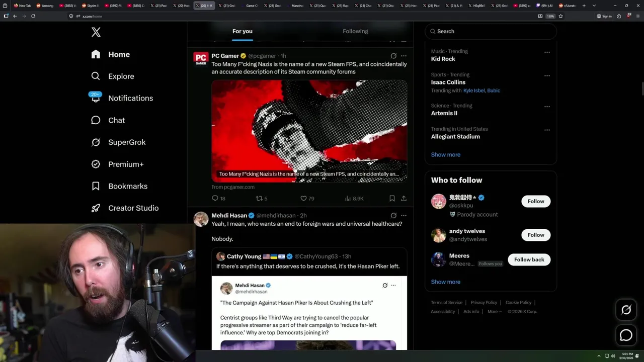Open more options for Kid Rock trend

pyautogui.click(x=547, y=52)
